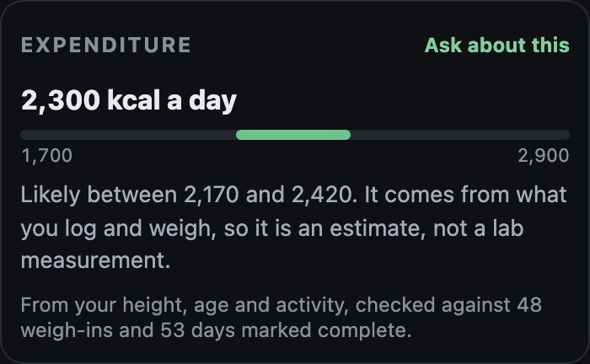Image resolution: width=590 pixels, height=364 pixels.
Task: Click "53 days marked complete" footnote text
Action: tap(286, 330)
